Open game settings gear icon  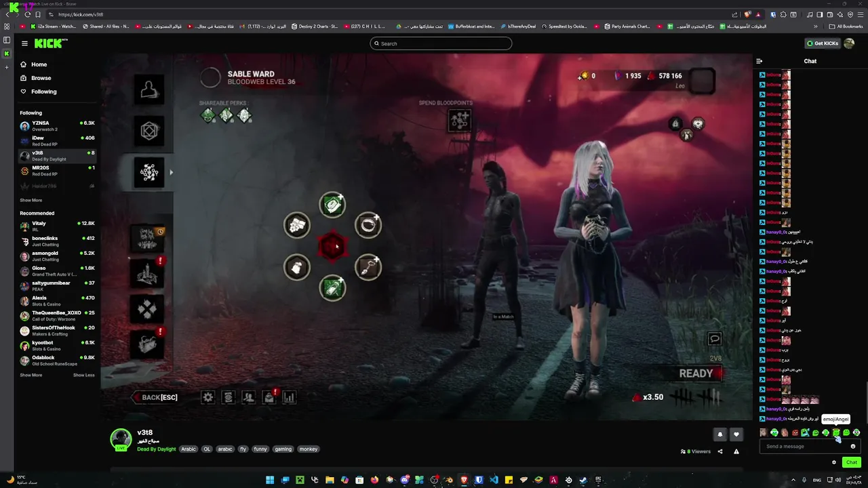[208, 397]
